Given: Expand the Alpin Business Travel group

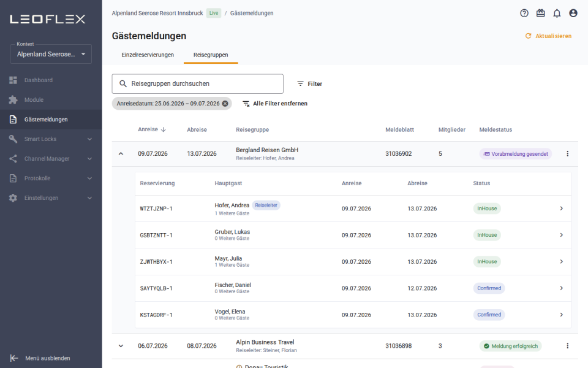Looking at the screenshot, I should 121,346.
